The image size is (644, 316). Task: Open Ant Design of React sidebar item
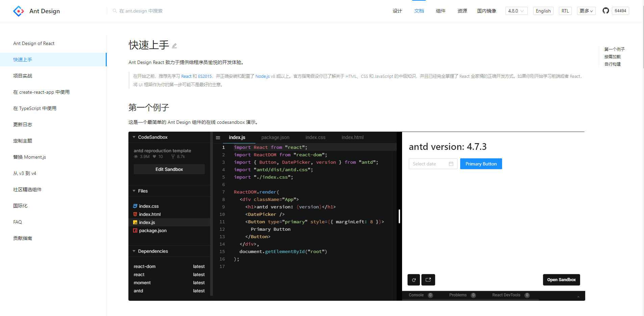click(x=53, y=43)
